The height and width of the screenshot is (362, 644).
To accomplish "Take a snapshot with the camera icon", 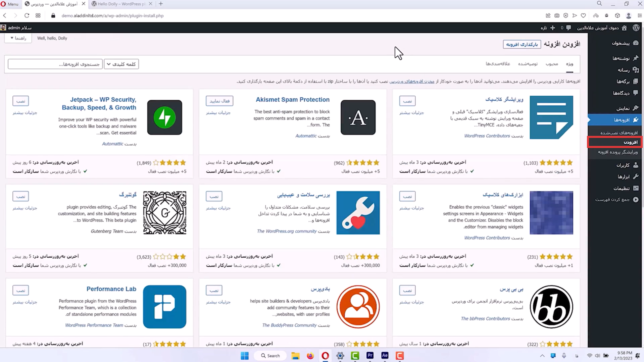I will [557, 15].
